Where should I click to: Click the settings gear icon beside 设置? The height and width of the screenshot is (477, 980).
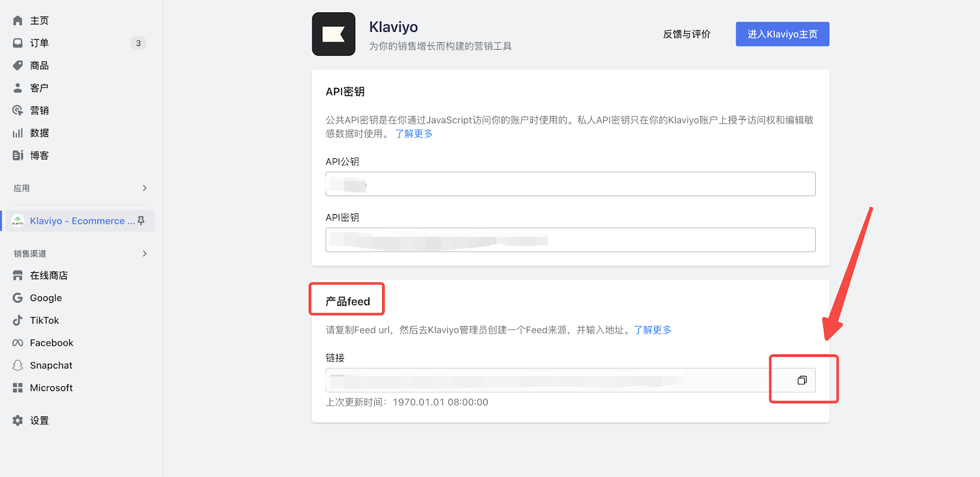pyautogui.click(x=18, y=421)
